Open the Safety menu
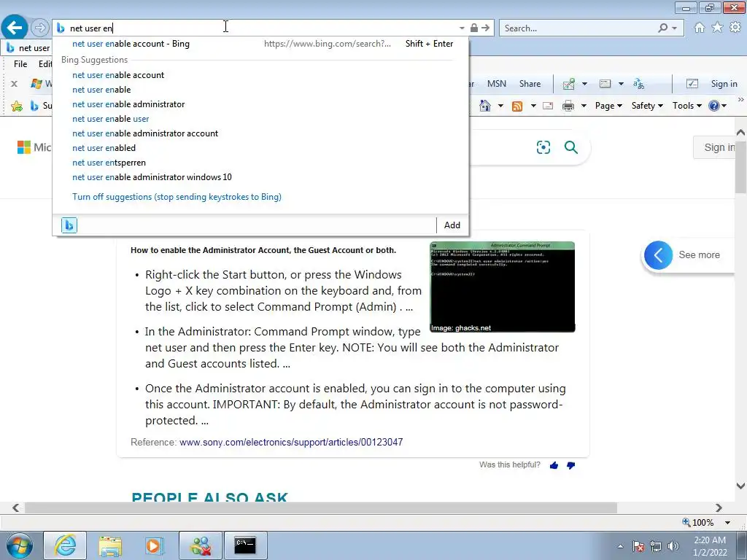The image size is (747, 560). pos(647,106)
